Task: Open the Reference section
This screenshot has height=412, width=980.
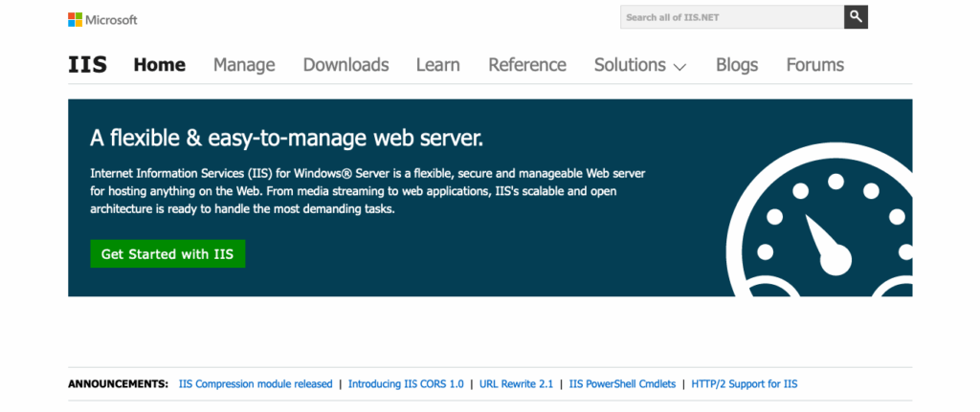Action: pos(527,65)
